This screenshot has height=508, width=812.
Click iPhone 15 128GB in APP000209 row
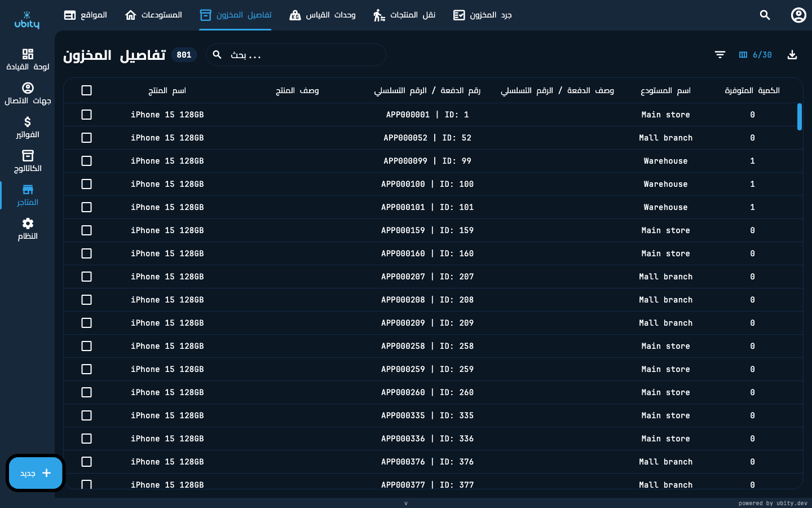(x=167, y=323)
